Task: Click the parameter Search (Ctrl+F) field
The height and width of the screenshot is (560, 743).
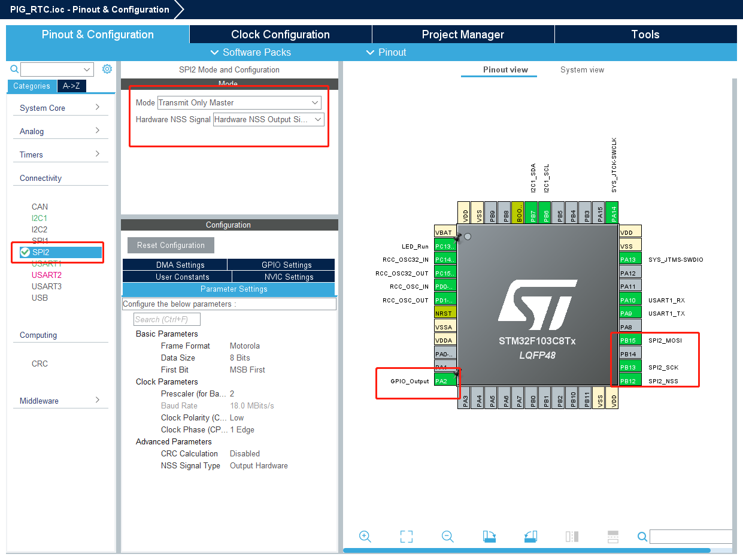Action: pos(167,319)
